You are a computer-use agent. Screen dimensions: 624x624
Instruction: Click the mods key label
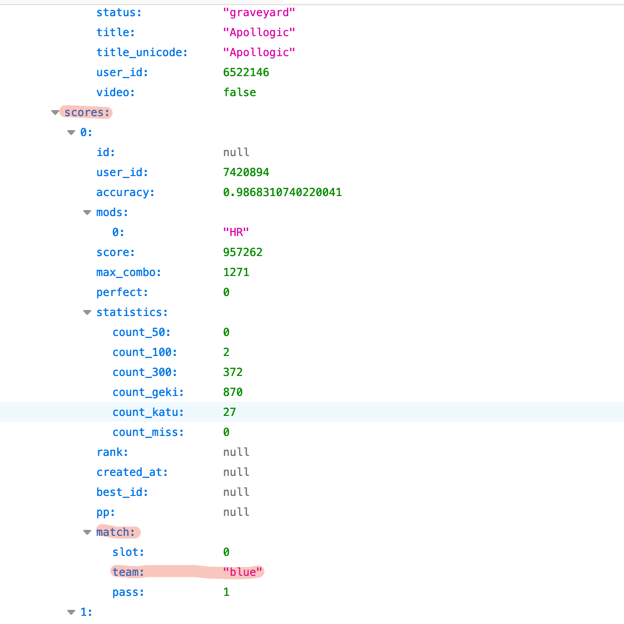(112, 213)
